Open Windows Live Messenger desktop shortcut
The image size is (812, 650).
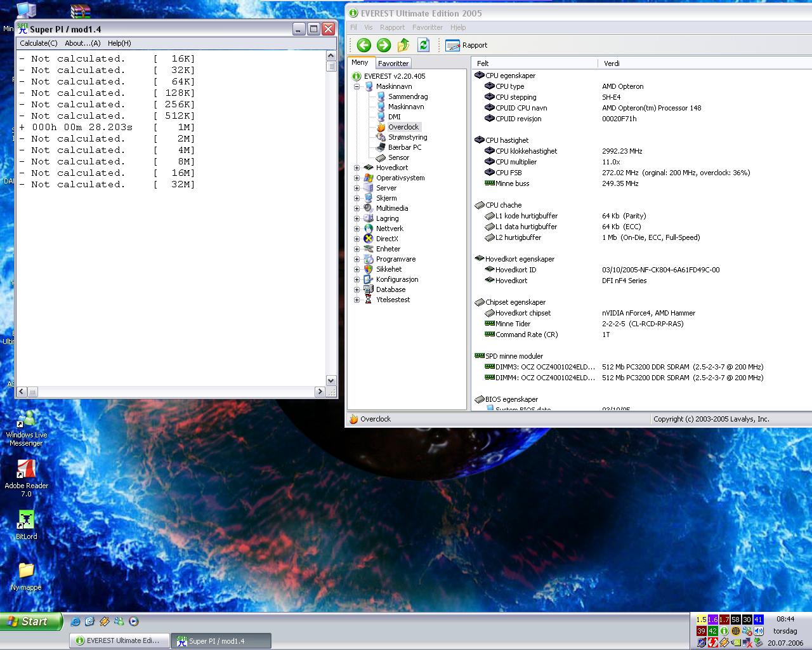click(26, 427)
